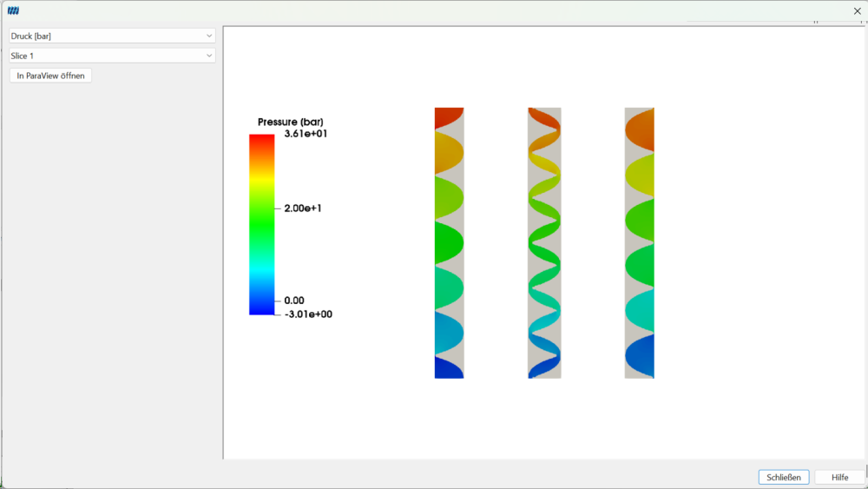The image size is (868, 489).
Task: Click the 0.00 legend value
Action: (294, 301)
